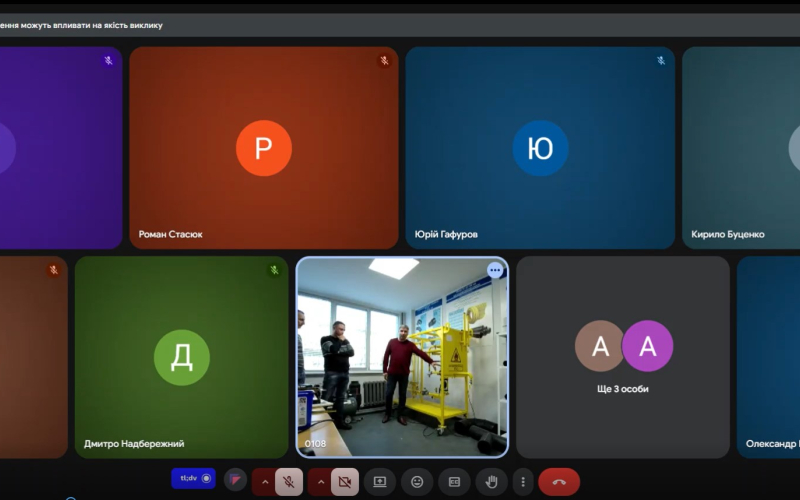800x500 pixels.
Task: Open options menu on the 0108 video tile
Action: [495, 270]
